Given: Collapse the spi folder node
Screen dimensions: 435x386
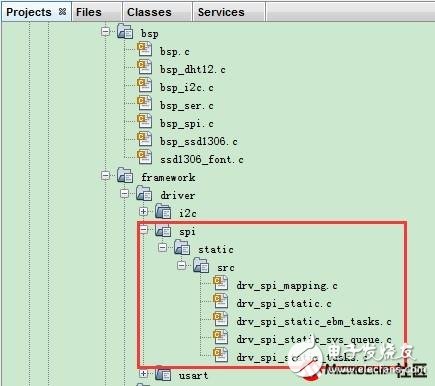Looking at the screenshot, I should [144, 229].
